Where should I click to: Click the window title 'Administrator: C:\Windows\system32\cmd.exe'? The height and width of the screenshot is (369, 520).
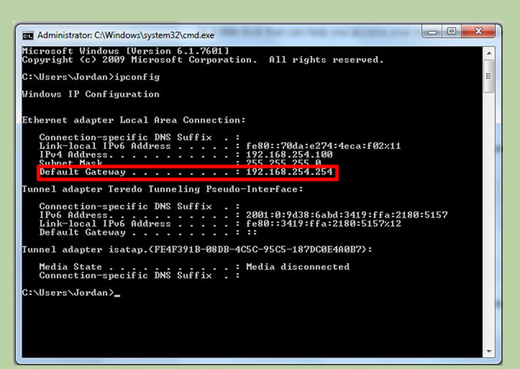tap(126, 35)
